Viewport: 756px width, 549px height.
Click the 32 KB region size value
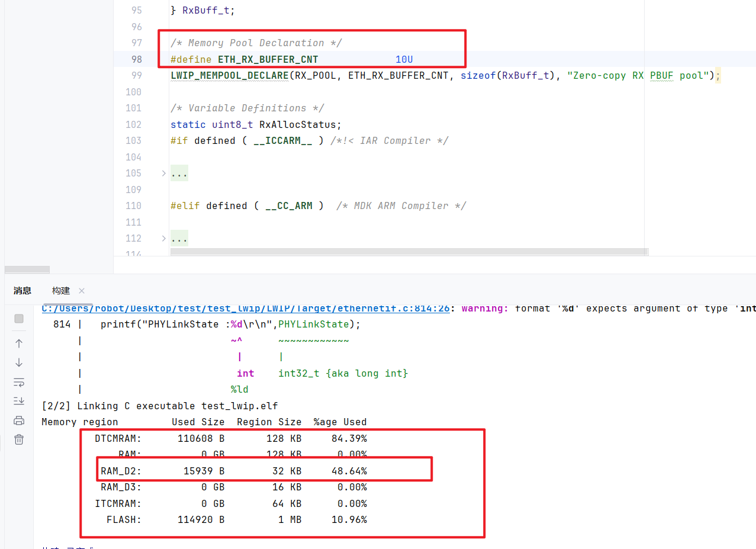pos(287,471)
